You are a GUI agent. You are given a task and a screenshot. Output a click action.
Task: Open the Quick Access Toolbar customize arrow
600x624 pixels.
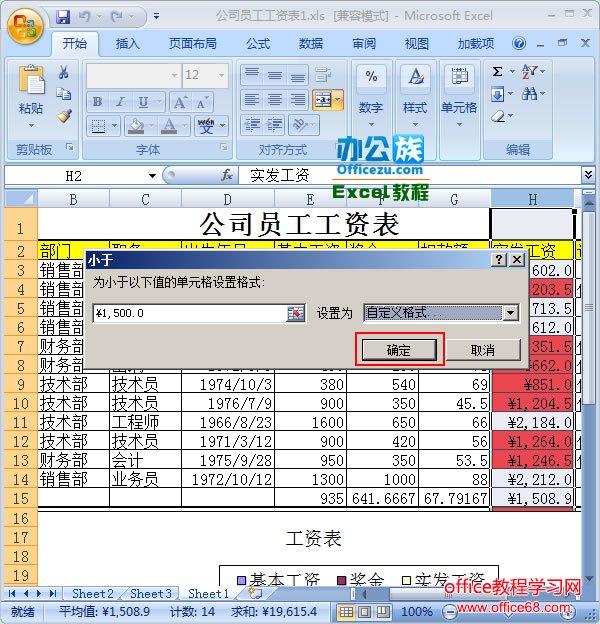(x=156, y=17)
